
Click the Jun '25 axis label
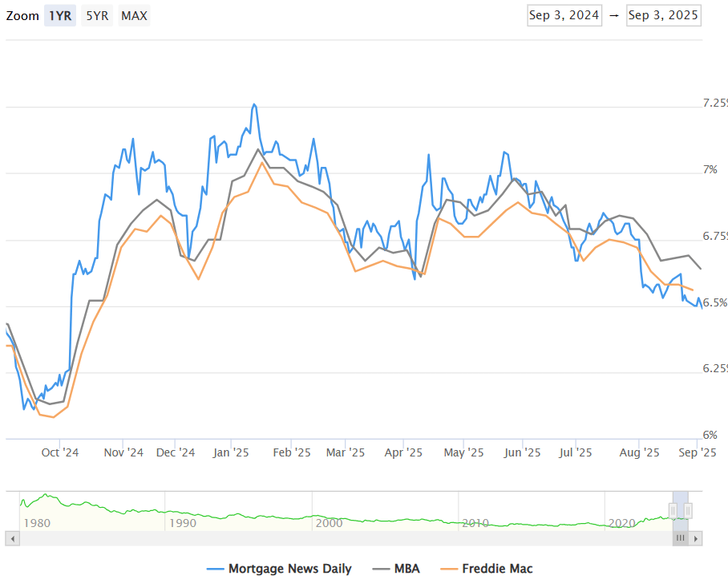click(522, 452)
